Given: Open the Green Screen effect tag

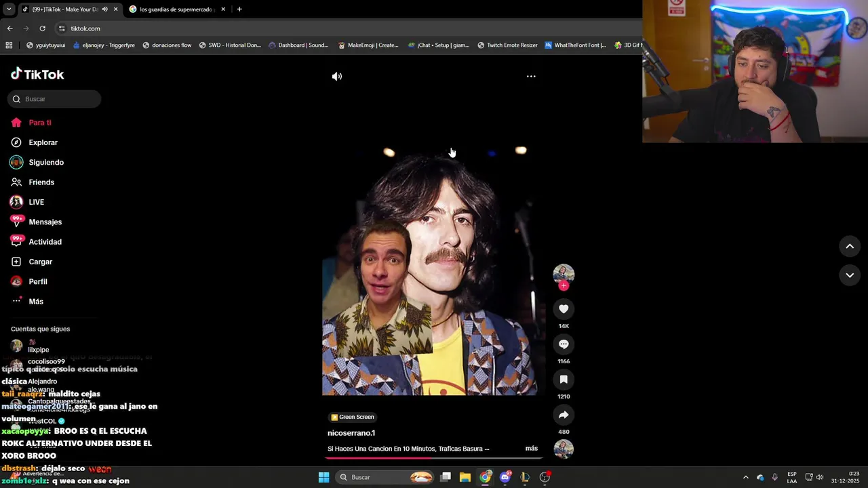Looking at the screenshot, I should (353, 418).
